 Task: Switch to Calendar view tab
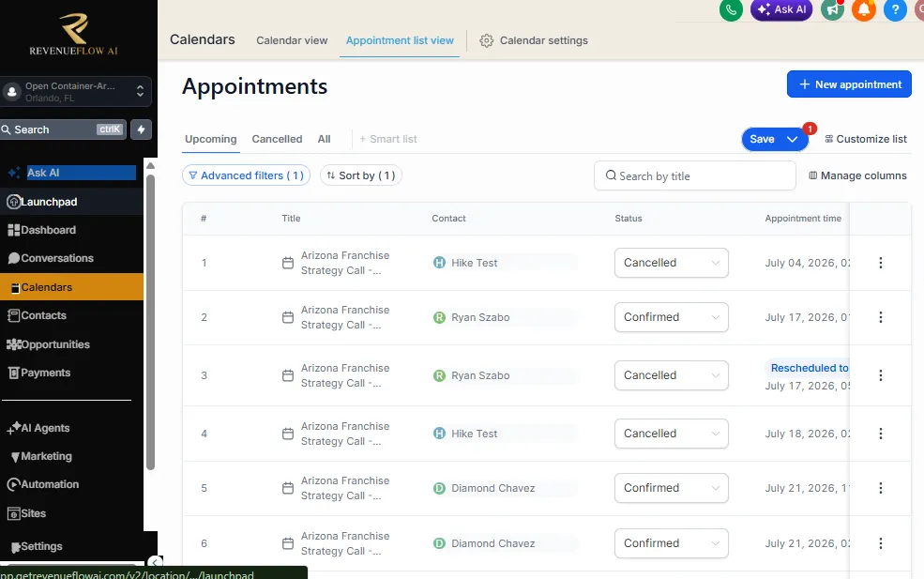click(292, 40)
